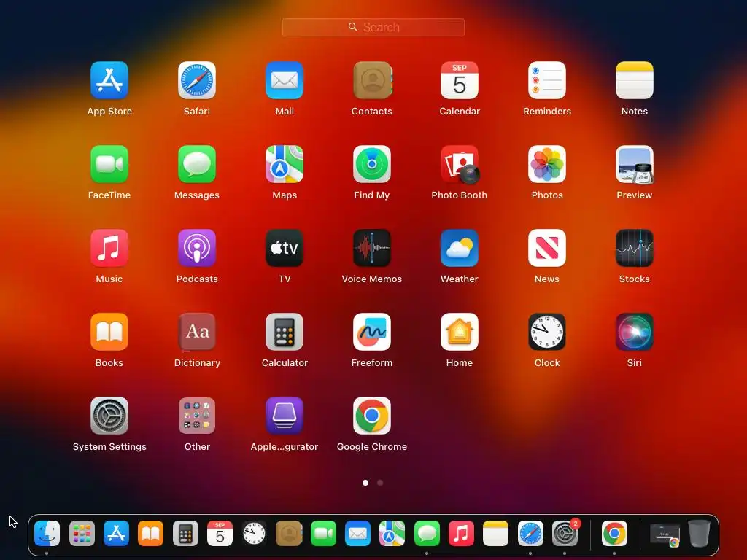Image resolution: width=747 pixels, height=560 pixels.
Task: Launch Maps from the Launchpad grid
Action: coord(285,164)
